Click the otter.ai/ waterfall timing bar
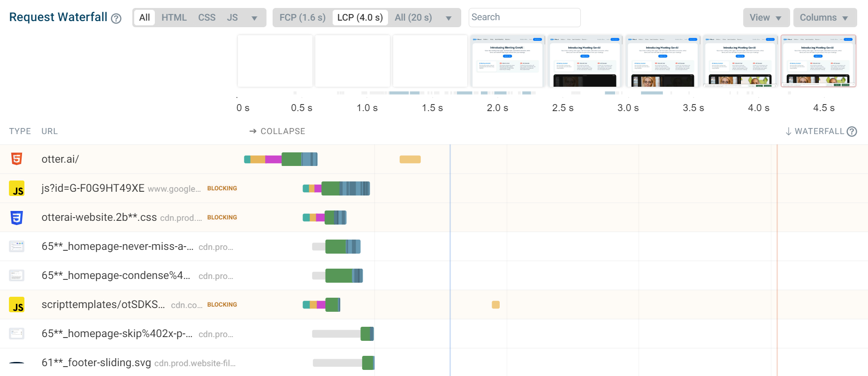The width and height of the screenshot is (868, 376). click(281, 159)
